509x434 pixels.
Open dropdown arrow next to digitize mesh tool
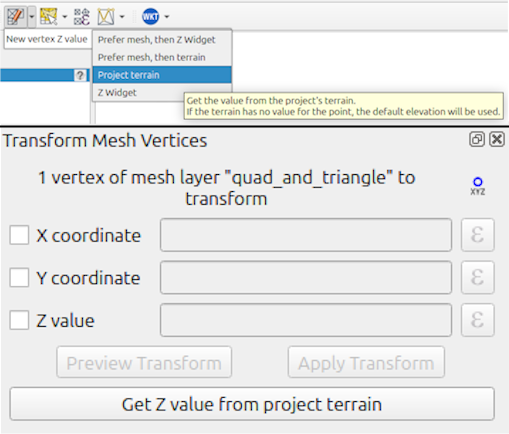tap(32, 17)
